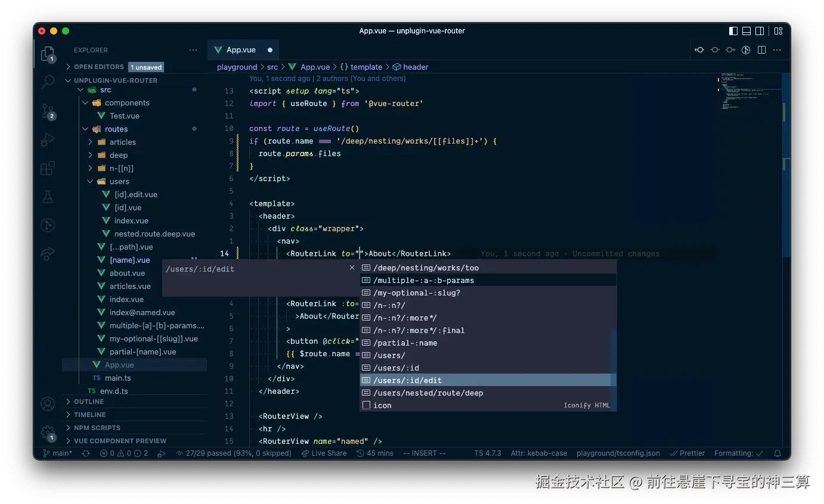Go to next change commit icon

click(x=730, y=50)
